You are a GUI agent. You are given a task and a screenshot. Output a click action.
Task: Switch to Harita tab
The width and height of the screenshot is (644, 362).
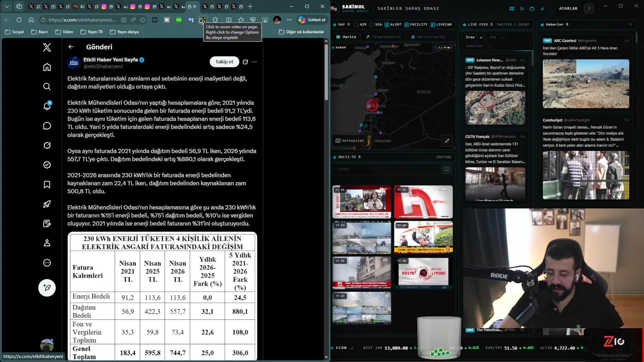click(x=346, y=37)
